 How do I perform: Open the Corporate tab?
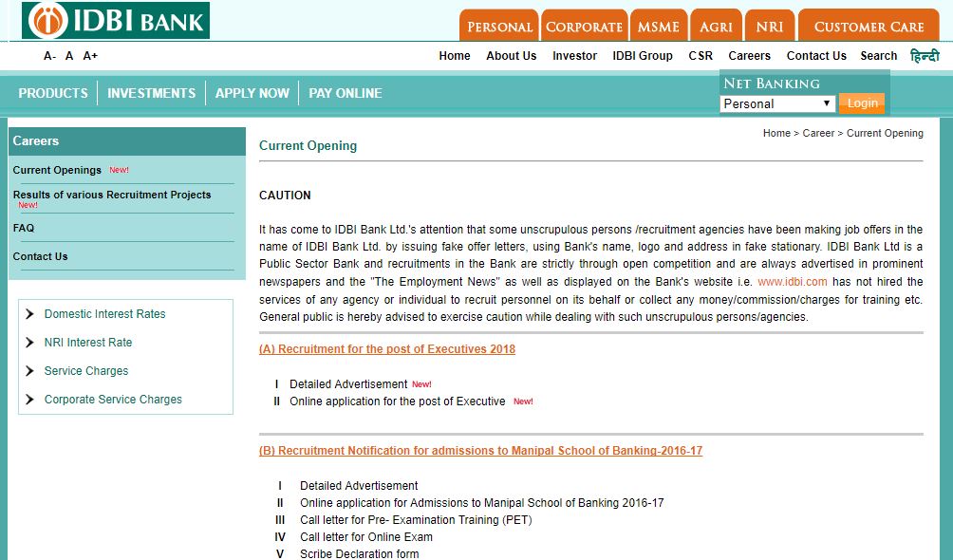pyautogui.click(x=584, y=27)
